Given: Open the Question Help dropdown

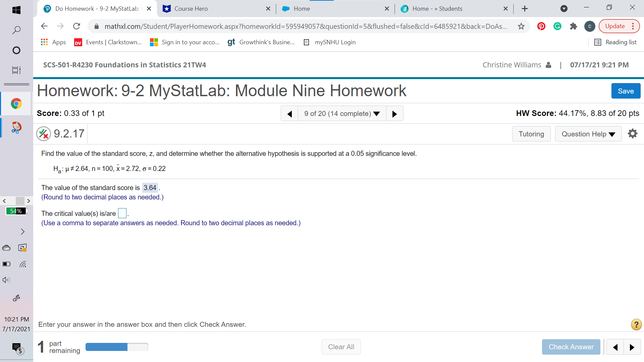Looking at the screenshot, I should pyautogui.click(x=588, y=134).
